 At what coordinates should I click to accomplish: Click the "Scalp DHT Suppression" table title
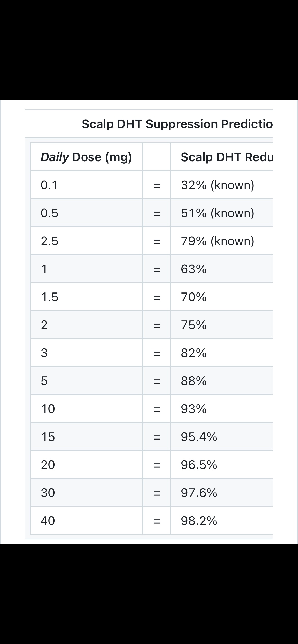(177, 124)
